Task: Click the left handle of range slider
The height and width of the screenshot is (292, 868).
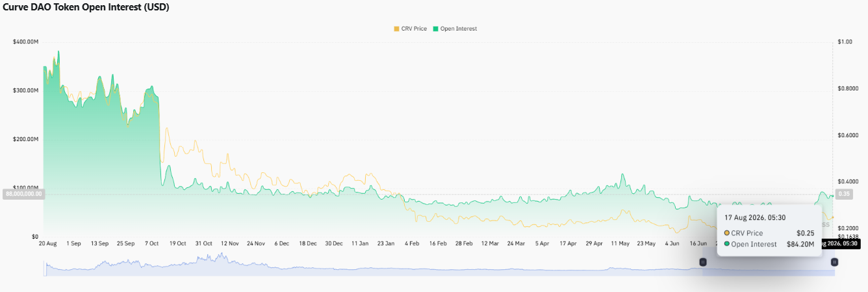Action: pos(702,261)
